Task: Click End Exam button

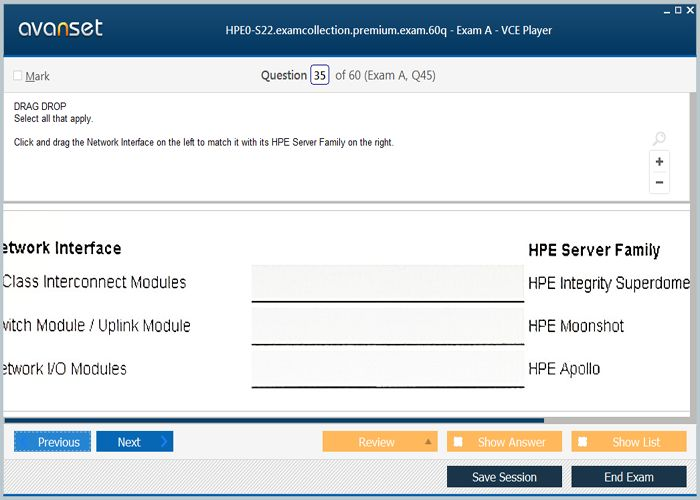Action: click(629, 477)
